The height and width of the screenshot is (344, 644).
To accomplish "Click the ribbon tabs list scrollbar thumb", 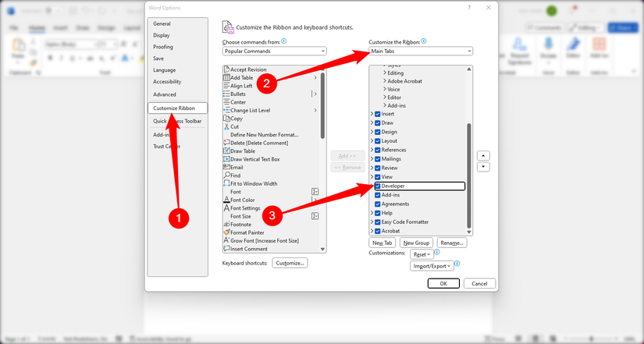I will point(469,176).
